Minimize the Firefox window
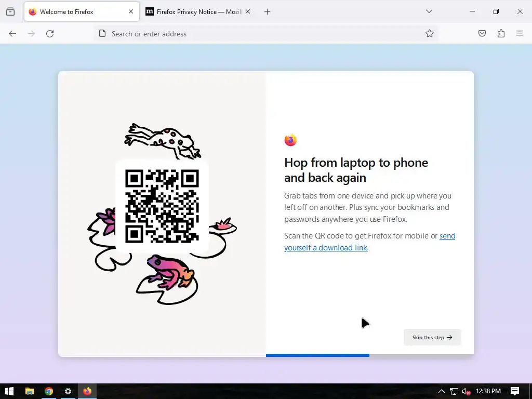The height and width of the screenshot is (399, 532). pyautogui.click(x=472, y=11)
